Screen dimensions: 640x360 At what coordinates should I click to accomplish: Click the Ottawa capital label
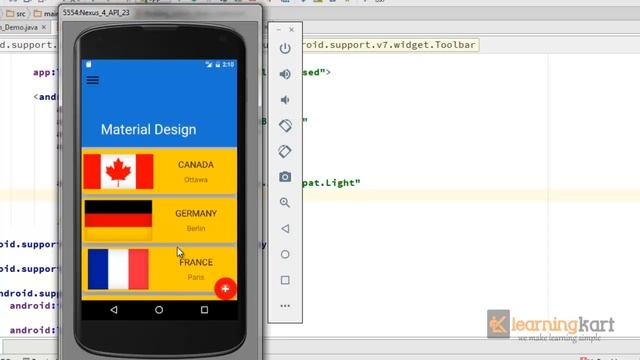click(x=196, y=180)
